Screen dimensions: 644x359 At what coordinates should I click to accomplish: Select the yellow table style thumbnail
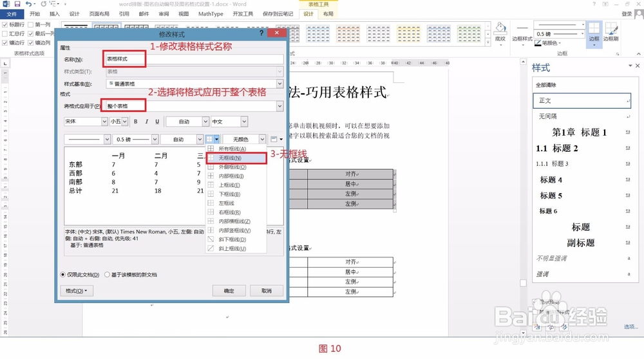pos(409,33)
